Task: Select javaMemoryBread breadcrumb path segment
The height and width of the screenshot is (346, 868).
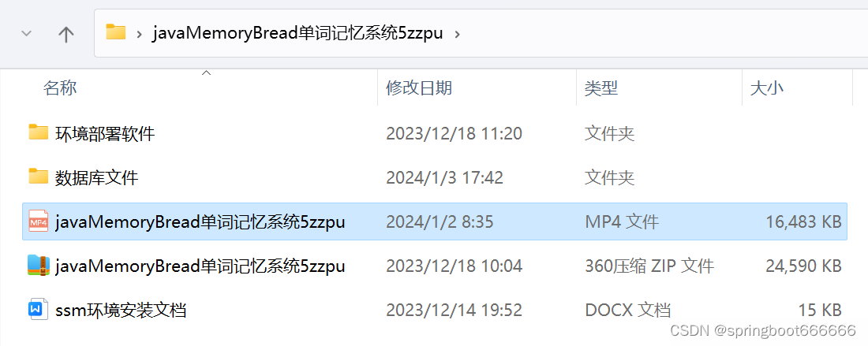Action: tap(297, 33)
